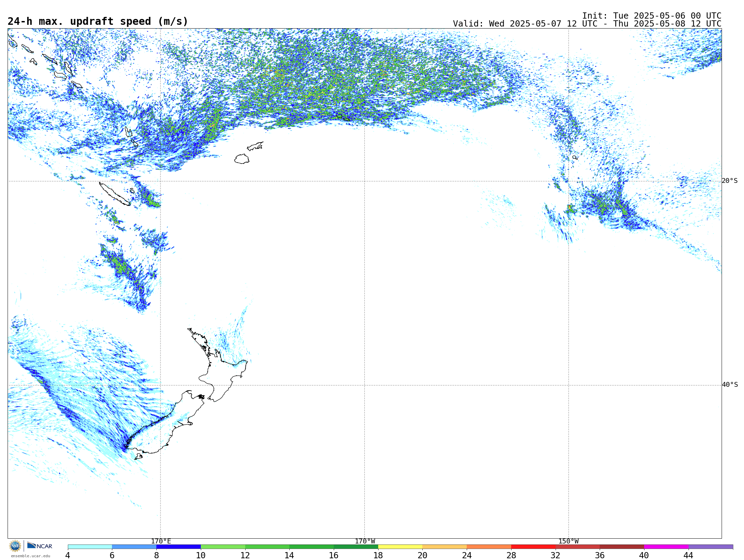Click the New Caledonia island outline
Image resolution: width=744 pixels, height=560 pixels.
(x=115, y=194)
